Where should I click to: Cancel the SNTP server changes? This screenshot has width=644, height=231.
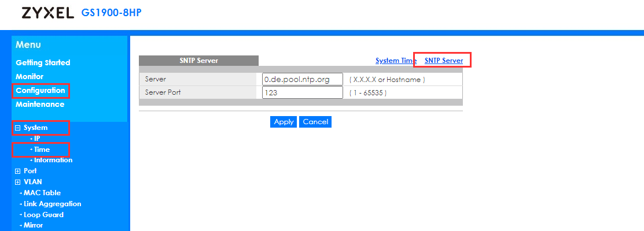click(x=315, y=122)
